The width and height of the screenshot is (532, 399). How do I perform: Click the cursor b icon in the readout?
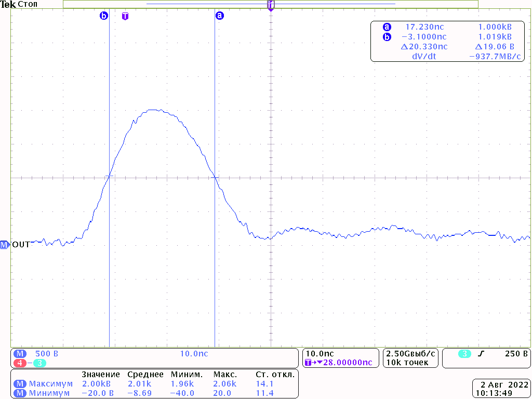386,37
